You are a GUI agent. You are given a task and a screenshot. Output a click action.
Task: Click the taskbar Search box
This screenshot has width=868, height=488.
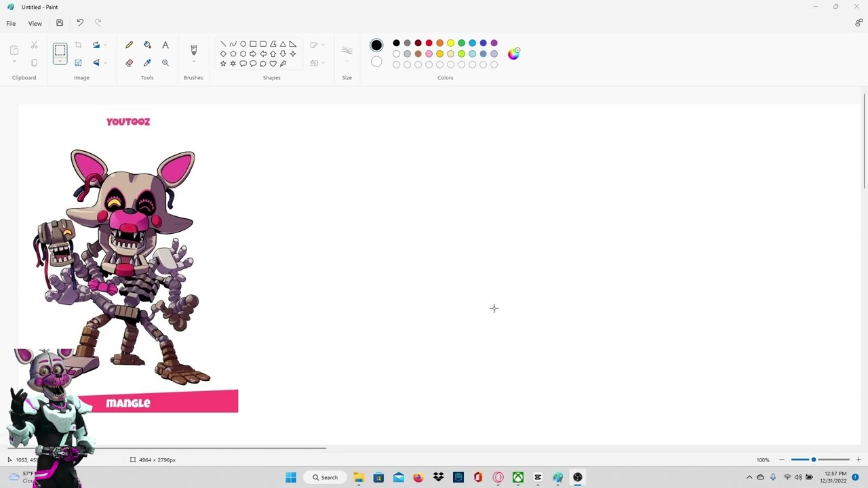pyautogui.click(x=326, y=477)
